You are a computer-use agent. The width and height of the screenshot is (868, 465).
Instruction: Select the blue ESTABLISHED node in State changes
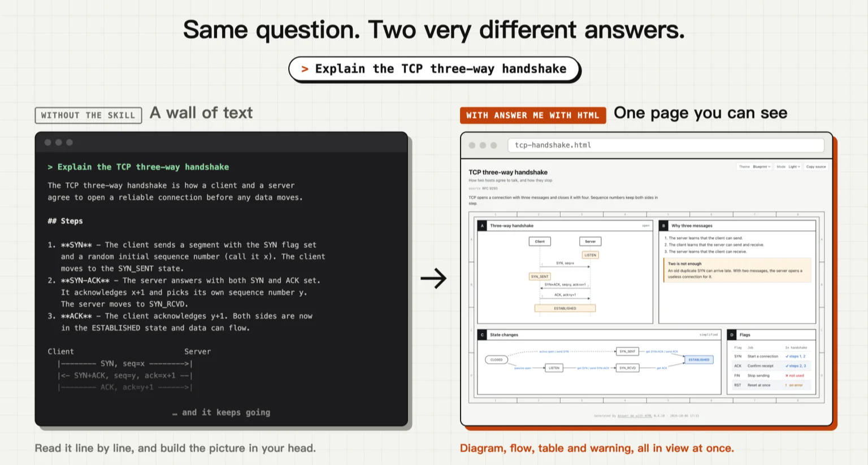pos(699,360)
